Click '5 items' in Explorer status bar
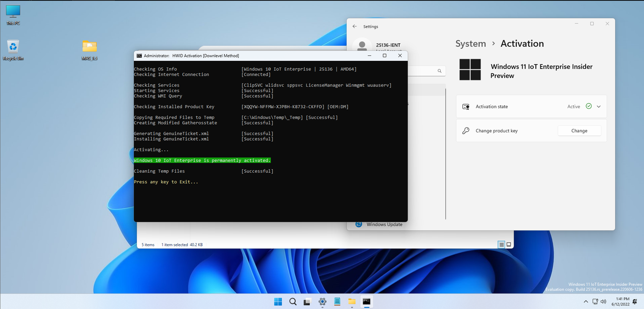This screenshot has width=644, height=309. tap(148, 245)
